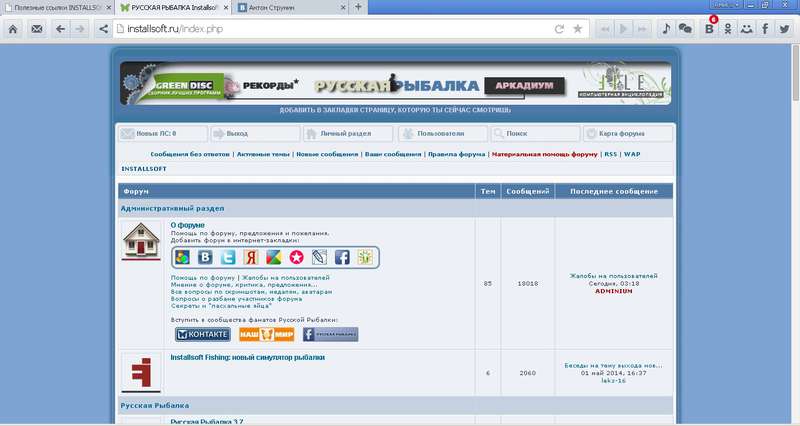
Task: Click 'Сообщения без ответов' link
Action: point(190,154)
